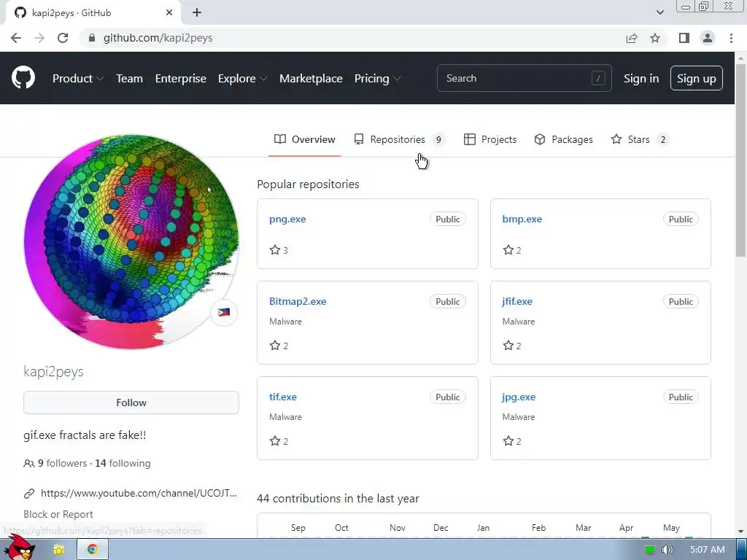
Task: Open the jpg.exe repository
Action: [519, 397]
